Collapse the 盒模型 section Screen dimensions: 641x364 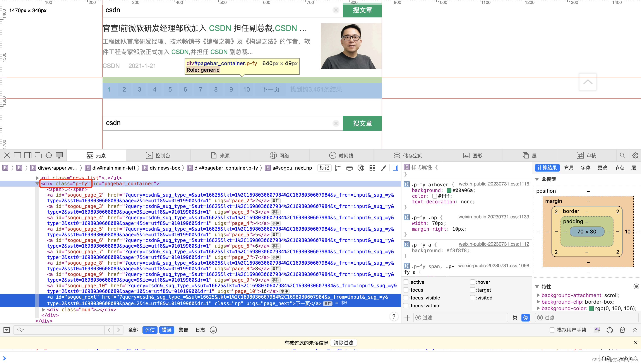537,179
